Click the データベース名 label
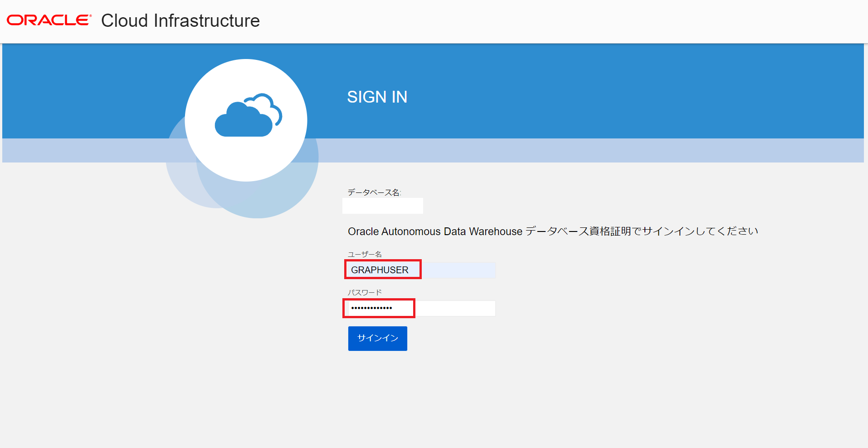Viewport: 868px width, 448px height. coord(374,192)
